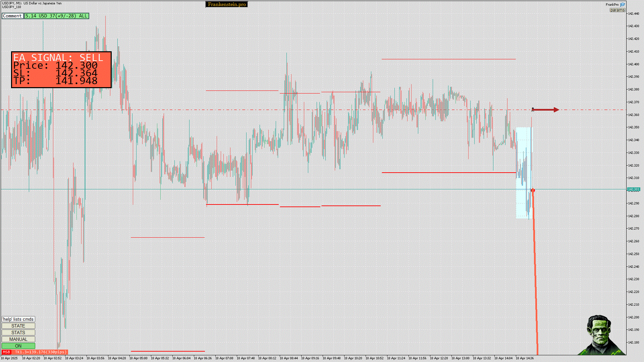644x362 pixels.
Task: Toggle the green ON button
Action: [x=18, y=346]
